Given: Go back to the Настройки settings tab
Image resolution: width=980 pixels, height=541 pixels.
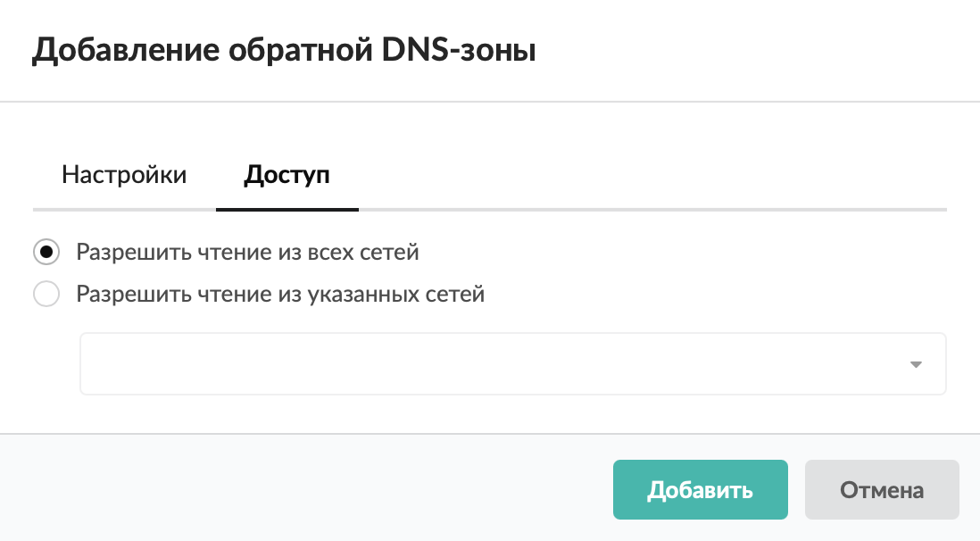Looking at the screenshot, I should tap(124, 175).
